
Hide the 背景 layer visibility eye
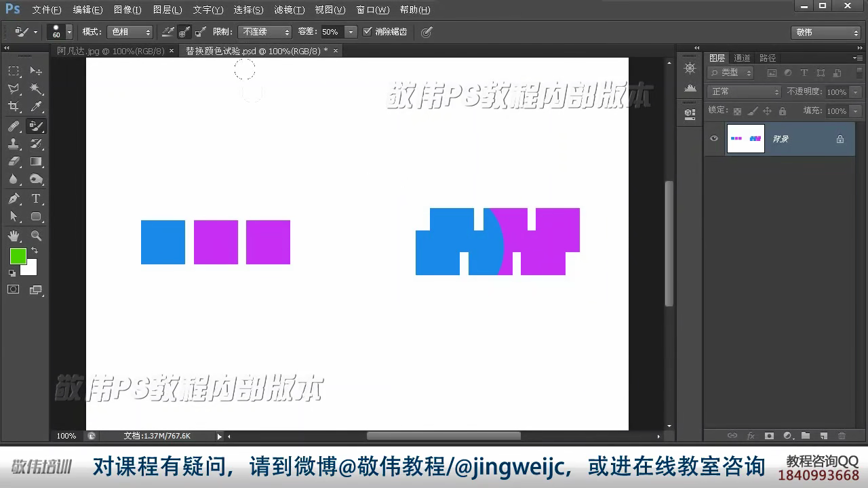pos(714,138)
